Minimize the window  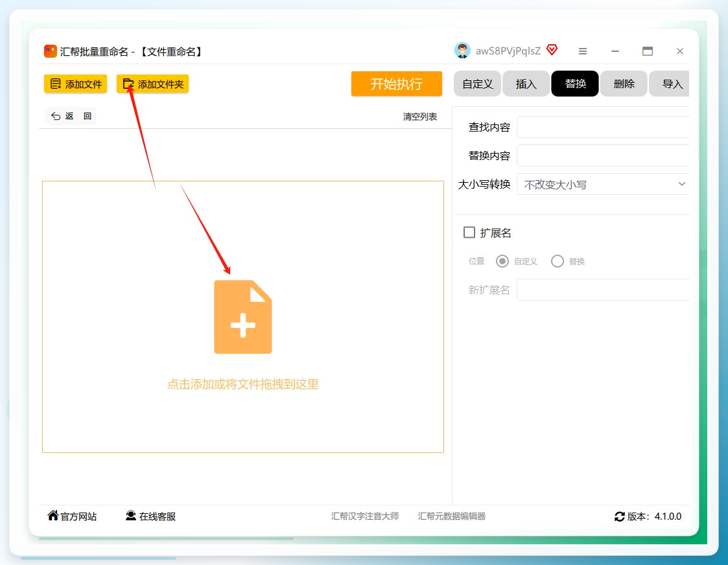[x=615, y=51]
